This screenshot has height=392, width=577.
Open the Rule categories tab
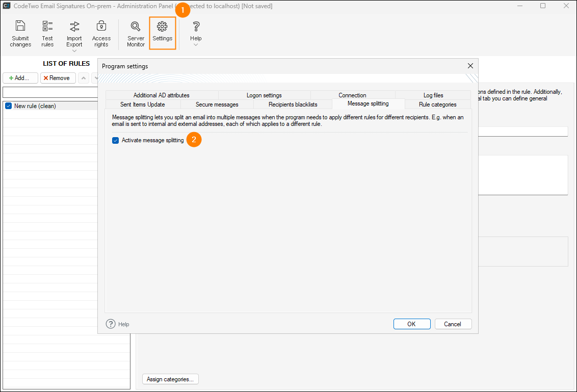pyautogui.click(x=437, y=104)
